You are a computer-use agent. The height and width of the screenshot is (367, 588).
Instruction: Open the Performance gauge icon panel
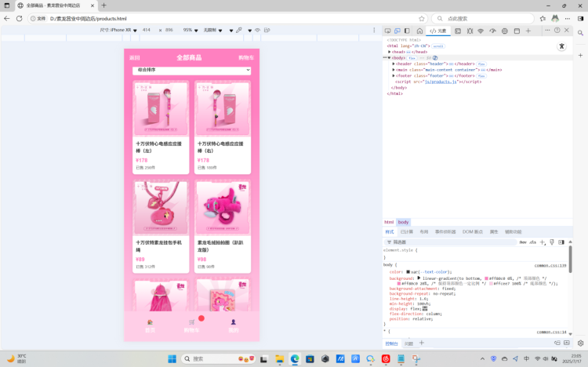click(x=492, y=31)
